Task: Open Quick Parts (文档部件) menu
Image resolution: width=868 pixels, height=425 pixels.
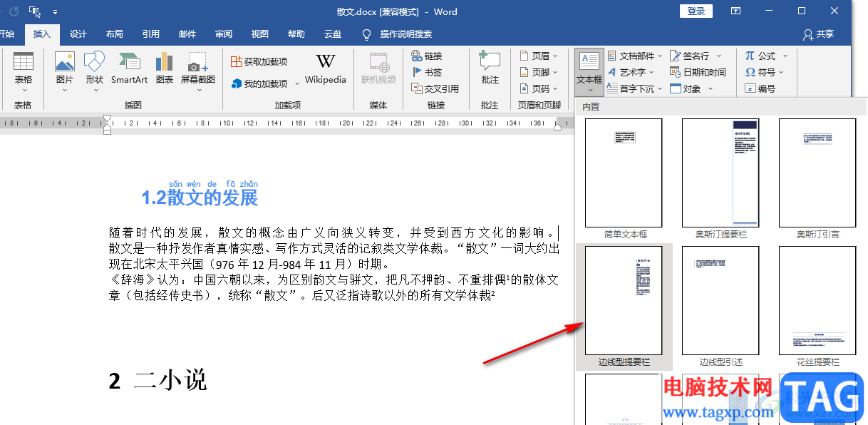Action: [x=635, y=56]
